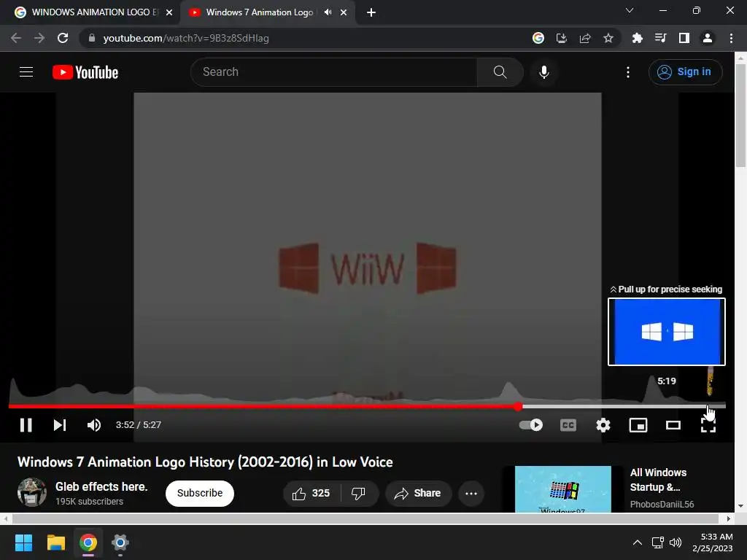Start voice search with microphone icon
This screenshot has width=747, height=560.
543,72
